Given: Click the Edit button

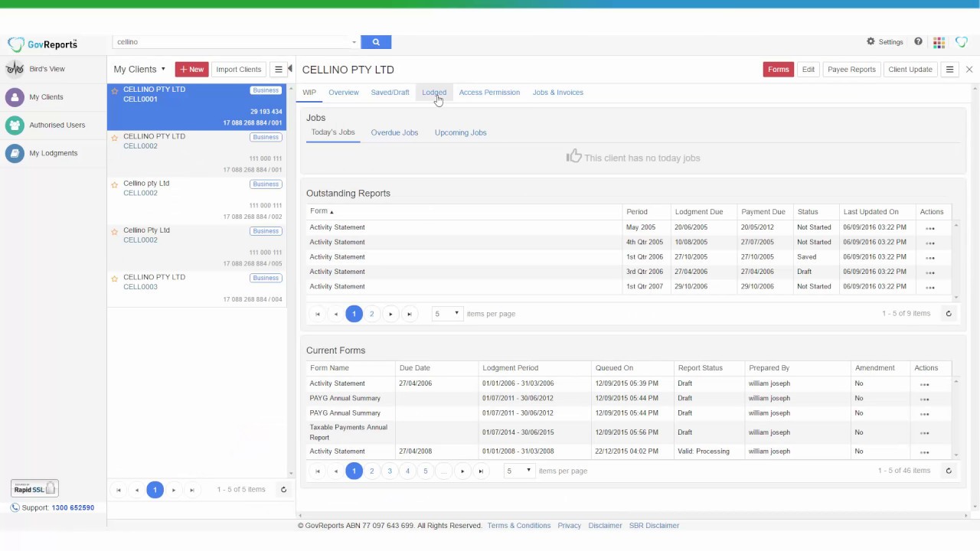Looking at the screenshot, I should 808,70.
